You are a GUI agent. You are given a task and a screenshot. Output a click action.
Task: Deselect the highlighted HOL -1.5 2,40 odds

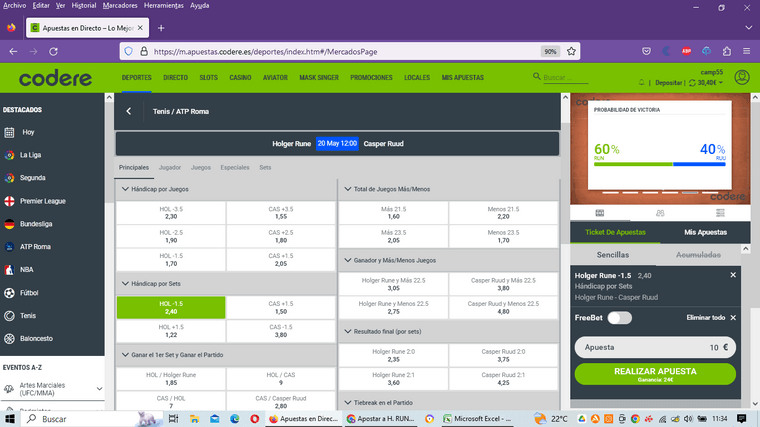point(171,308)
